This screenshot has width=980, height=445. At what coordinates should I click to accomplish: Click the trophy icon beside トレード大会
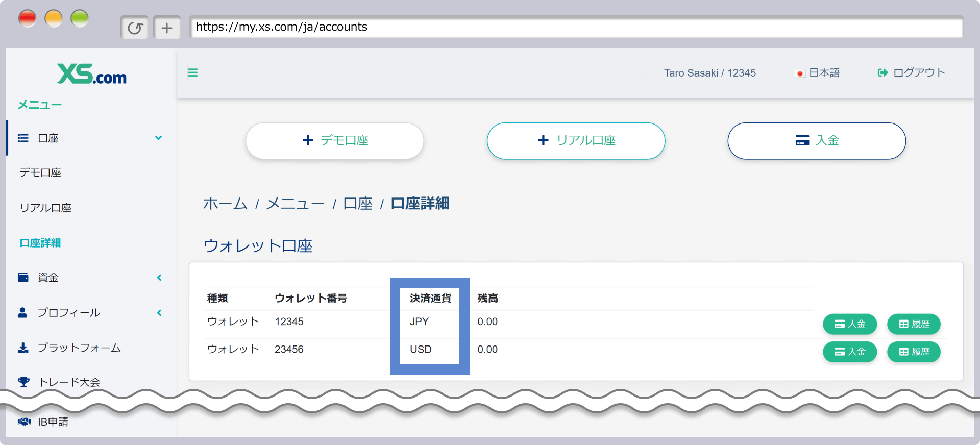(23, 382)
